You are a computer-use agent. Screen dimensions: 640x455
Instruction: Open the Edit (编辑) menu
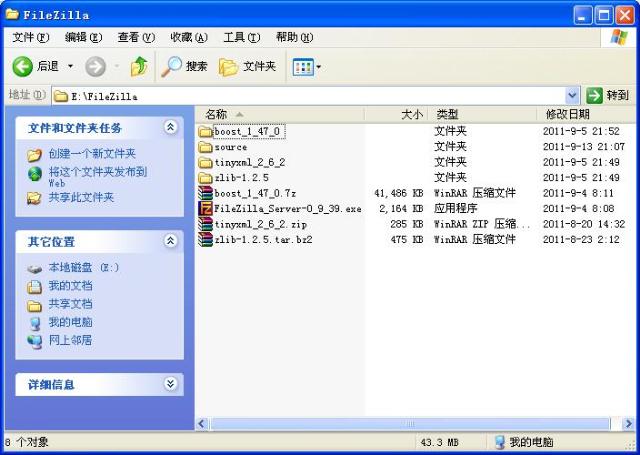coord(83,38)
